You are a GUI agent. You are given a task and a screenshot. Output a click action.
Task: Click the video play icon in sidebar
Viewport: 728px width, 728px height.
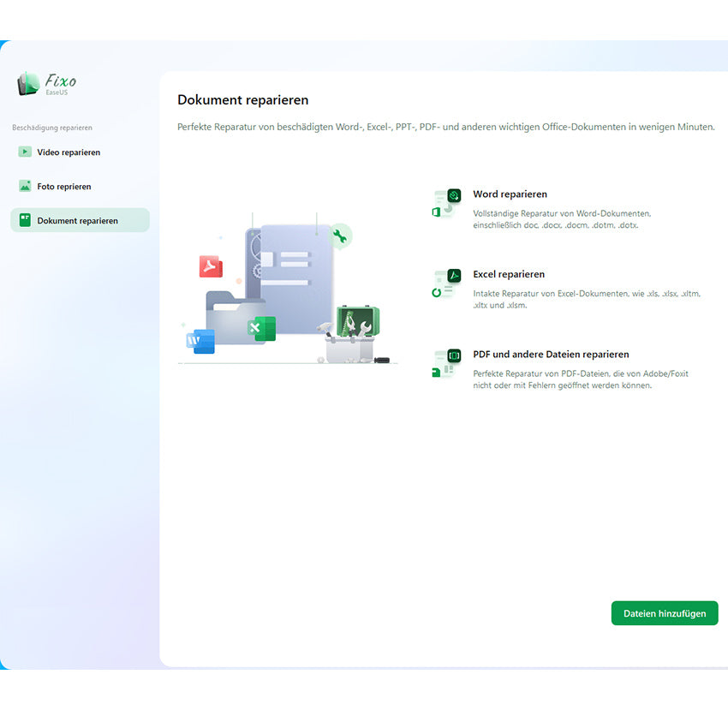click(25, 152)
